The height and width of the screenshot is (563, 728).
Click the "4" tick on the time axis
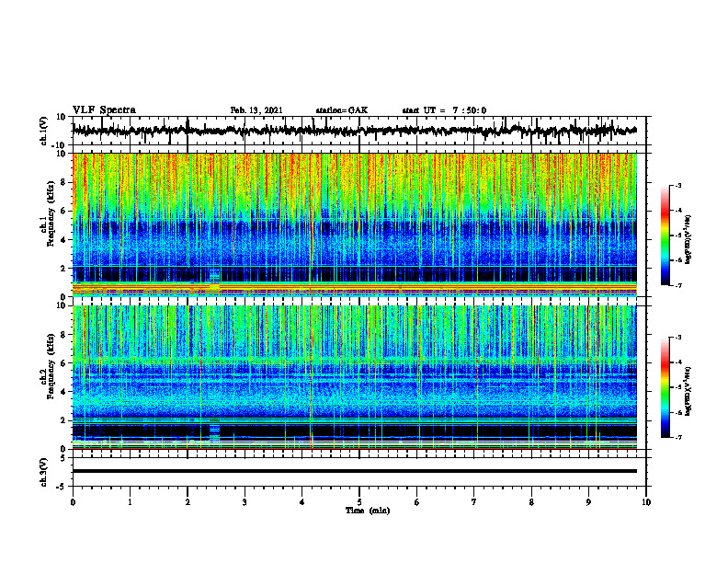click(302, 502)
